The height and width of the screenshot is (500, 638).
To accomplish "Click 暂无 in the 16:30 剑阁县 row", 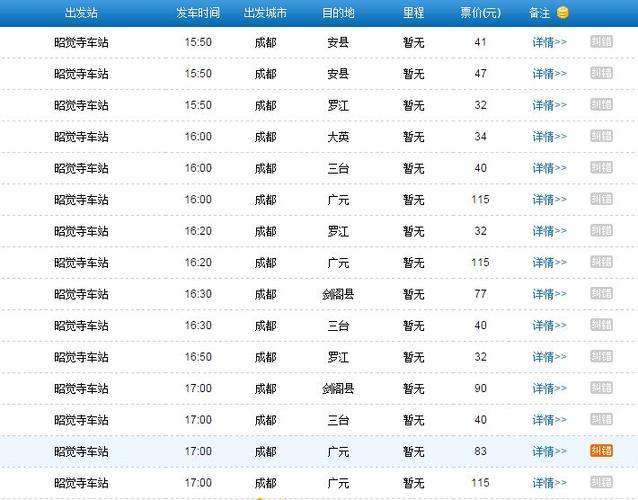I will point(413,294).
